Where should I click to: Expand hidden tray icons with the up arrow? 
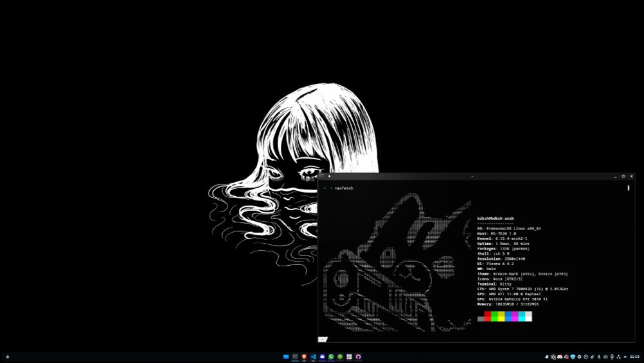tap(625, 357)
